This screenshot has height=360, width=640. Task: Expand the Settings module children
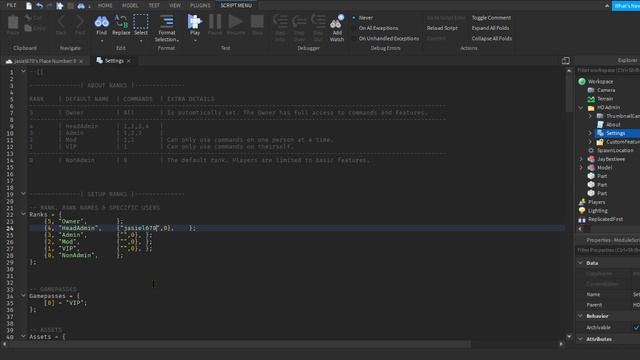[x=590, y=133]
